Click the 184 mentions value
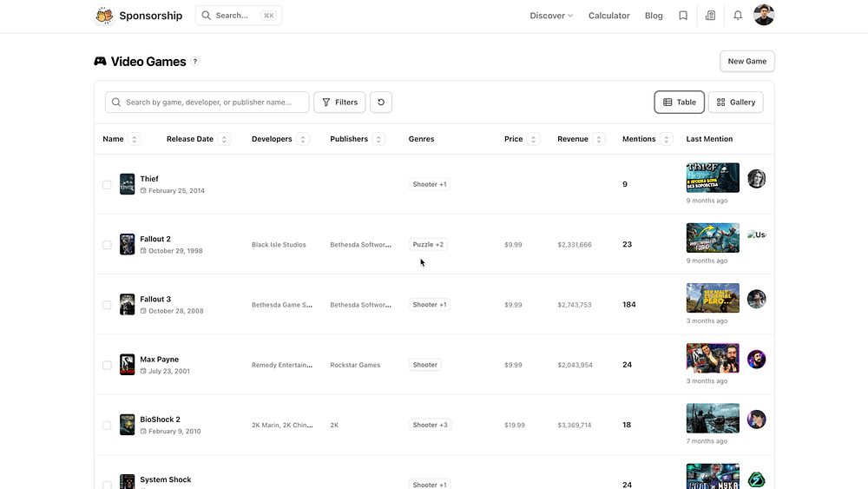 click(628, 305)
